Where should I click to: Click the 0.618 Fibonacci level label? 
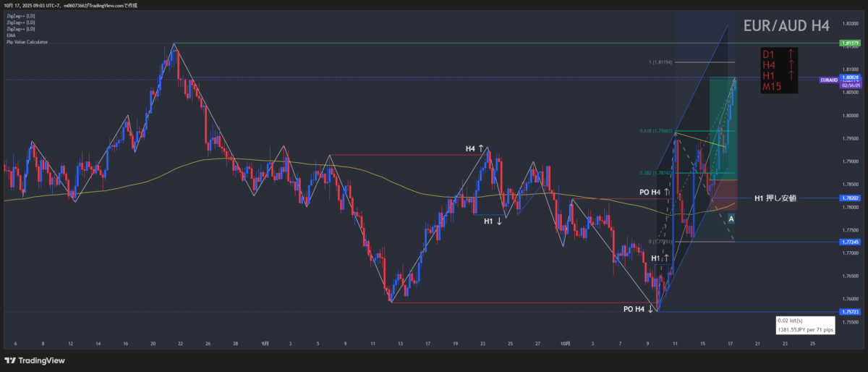point(656,131)
